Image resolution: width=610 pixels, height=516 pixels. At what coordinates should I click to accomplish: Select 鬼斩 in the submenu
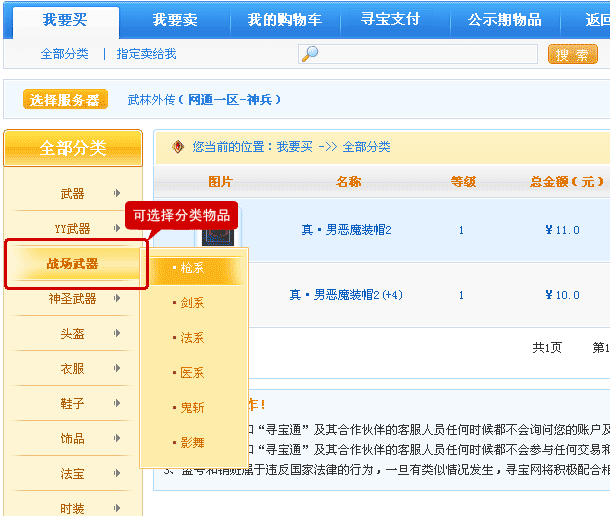192,408
